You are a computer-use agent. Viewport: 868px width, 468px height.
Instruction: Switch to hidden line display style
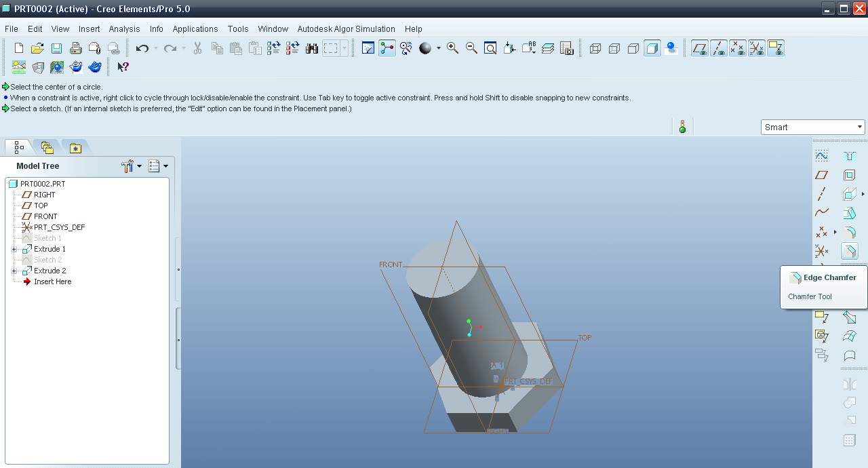point(614,48)
